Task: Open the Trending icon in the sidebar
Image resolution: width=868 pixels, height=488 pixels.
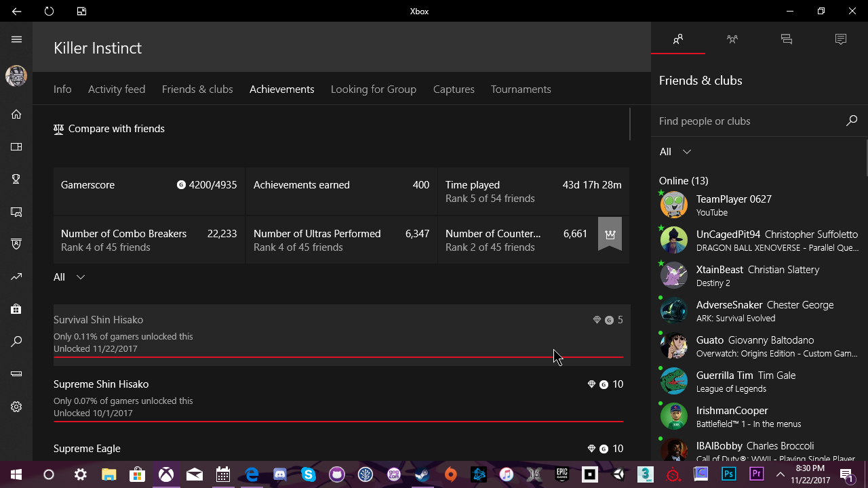Action: tap(16, 277)
